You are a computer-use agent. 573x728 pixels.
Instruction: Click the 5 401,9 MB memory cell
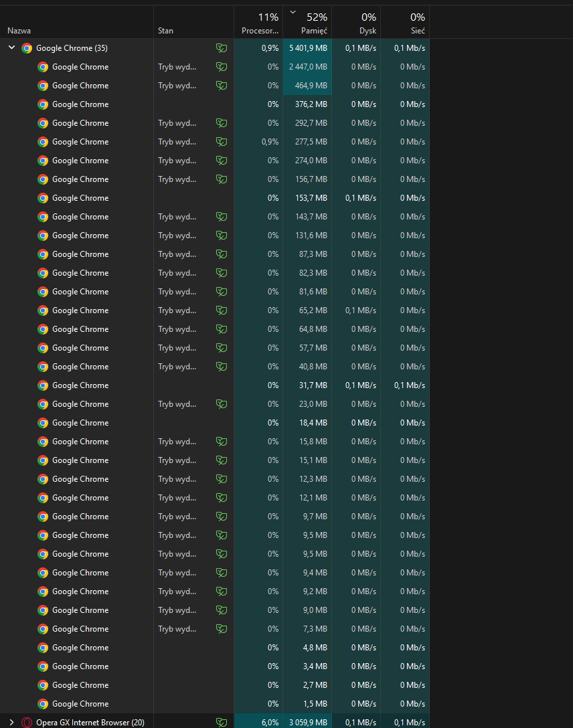[x=308, y=48]
